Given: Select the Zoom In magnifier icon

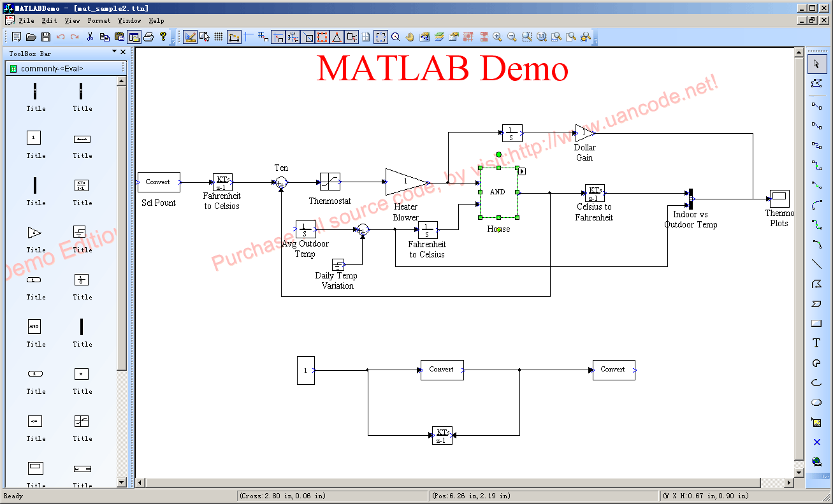Looking at the screenshot, I should click(x=497, y=37).
